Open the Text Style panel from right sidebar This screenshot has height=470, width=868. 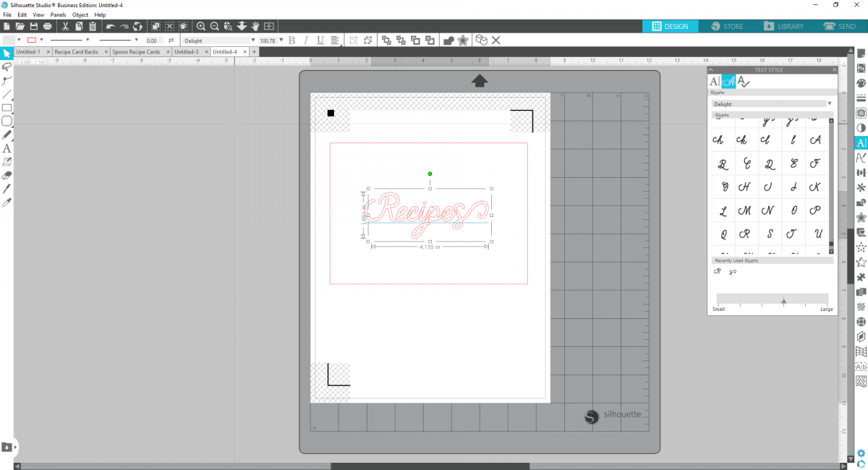(x=861, y=143)
